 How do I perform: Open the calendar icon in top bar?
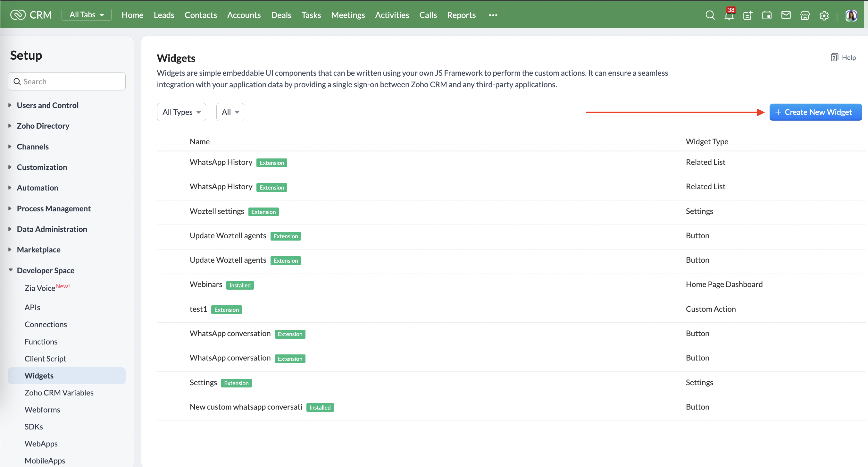click(767, 15)
